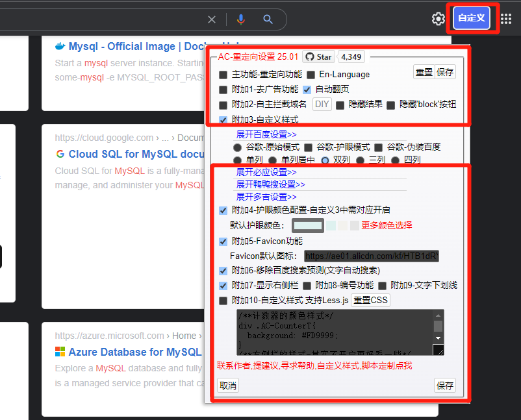The height and width of the screenshot is (420, 521).
Task: Pick the light gray rightmost color swatch
Action: tap(355, 225)
